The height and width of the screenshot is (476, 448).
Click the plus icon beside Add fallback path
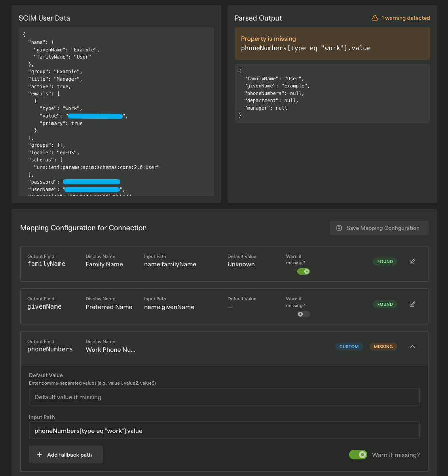click(39, 454)
